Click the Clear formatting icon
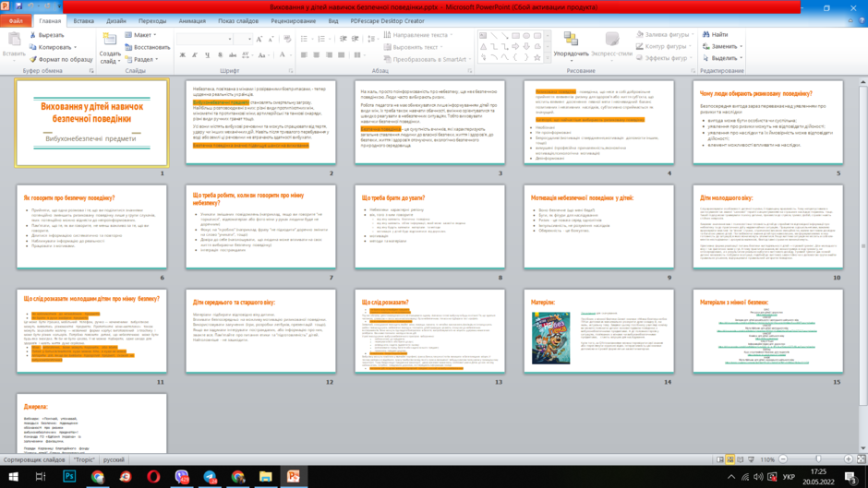 [x=287, y=40]
